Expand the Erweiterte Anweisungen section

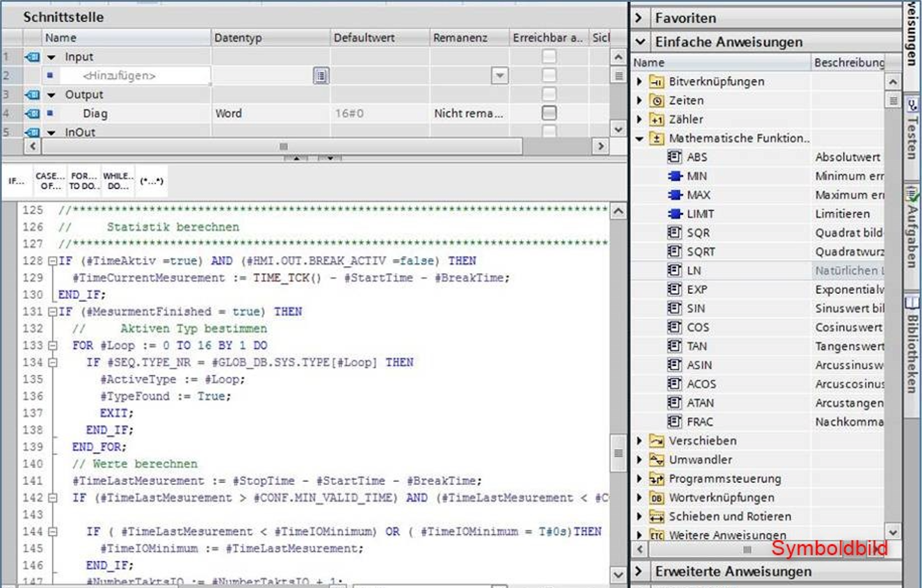click(x=638, y=571)
